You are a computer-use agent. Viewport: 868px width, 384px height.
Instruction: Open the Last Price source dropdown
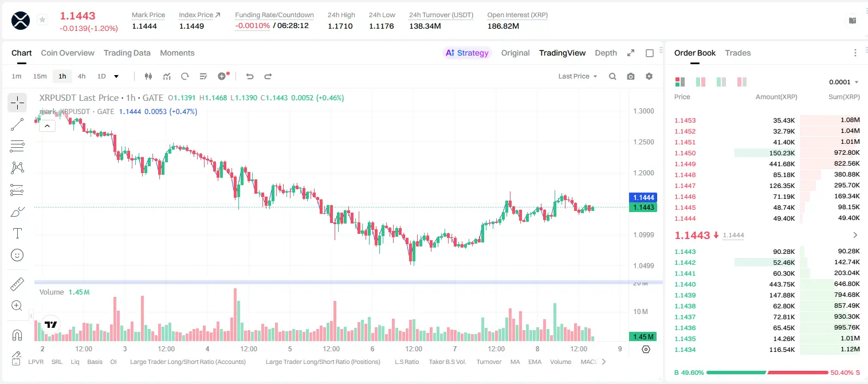point(578,76)
